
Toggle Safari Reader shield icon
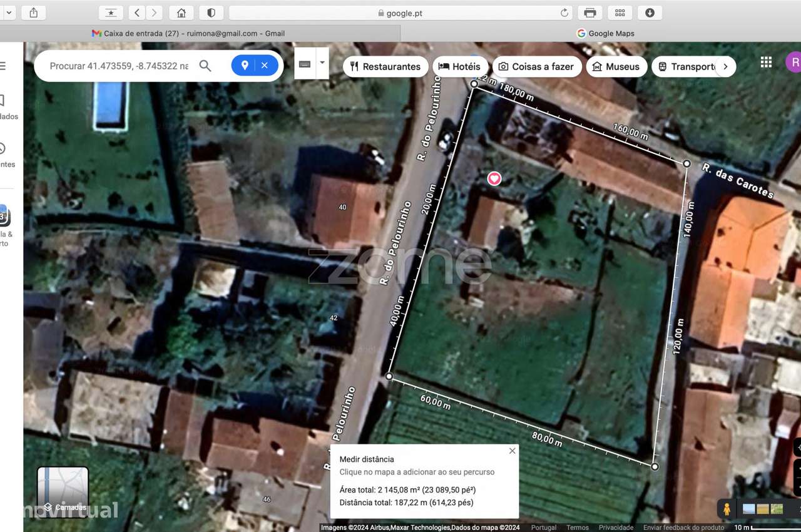click(x=211, y=13)
